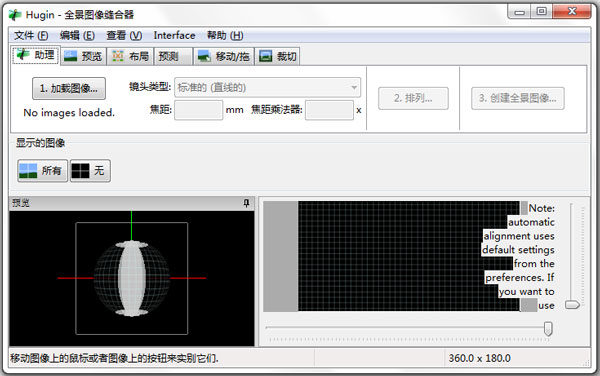Click the 3. 创建全景图像... create panorama button
Viewport: 600px width, 376px height.
tap(518, 98)
